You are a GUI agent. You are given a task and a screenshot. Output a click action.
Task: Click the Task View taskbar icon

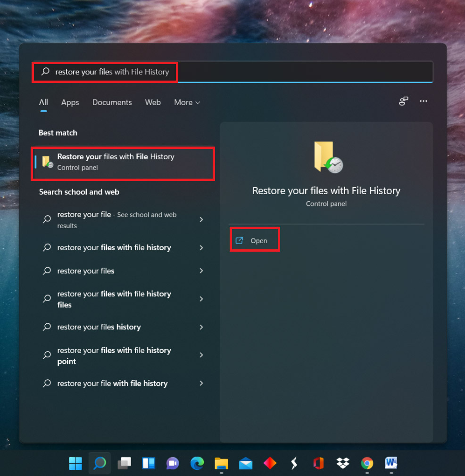pyautogui.click(x=124, y=463)
